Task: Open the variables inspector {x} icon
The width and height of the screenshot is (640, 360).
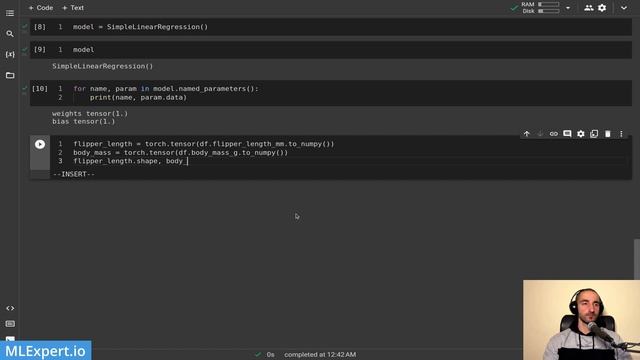Action: 10,54
